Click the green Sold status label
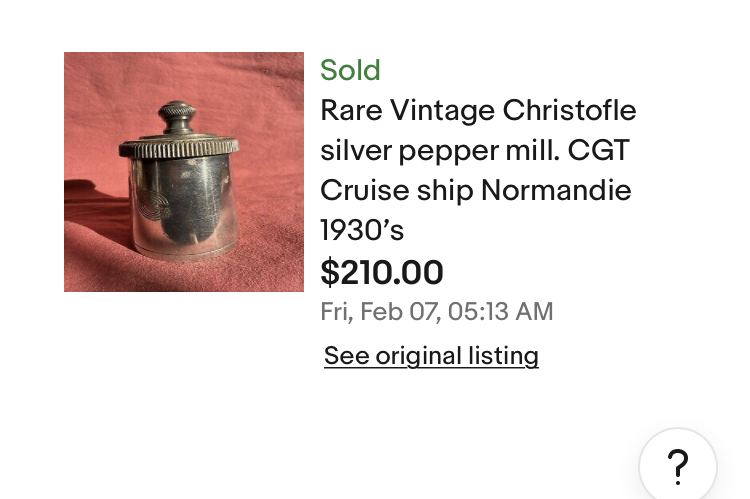The width and height of the screenshot is (750, 499). (x=350, y=71)
